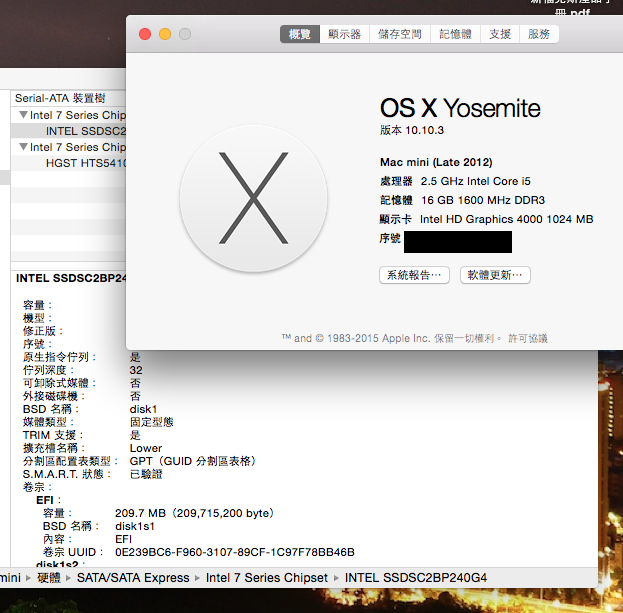Click the 軟體更新 button

[495, 275]
